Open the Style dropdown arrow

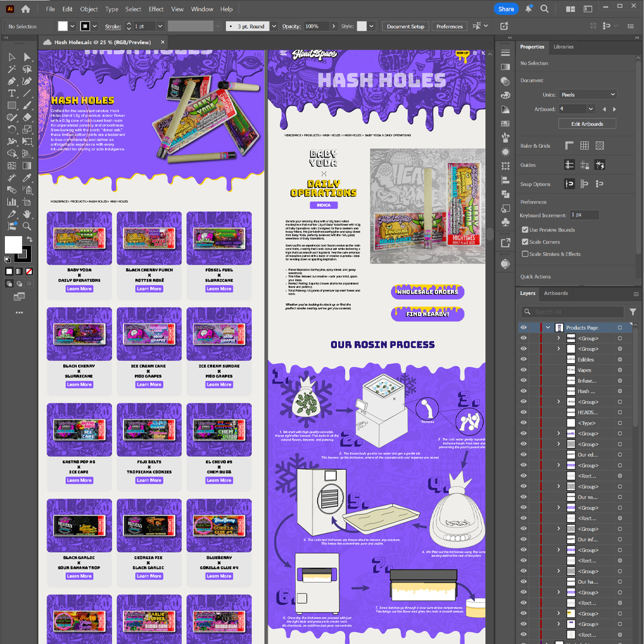(371, 26)
